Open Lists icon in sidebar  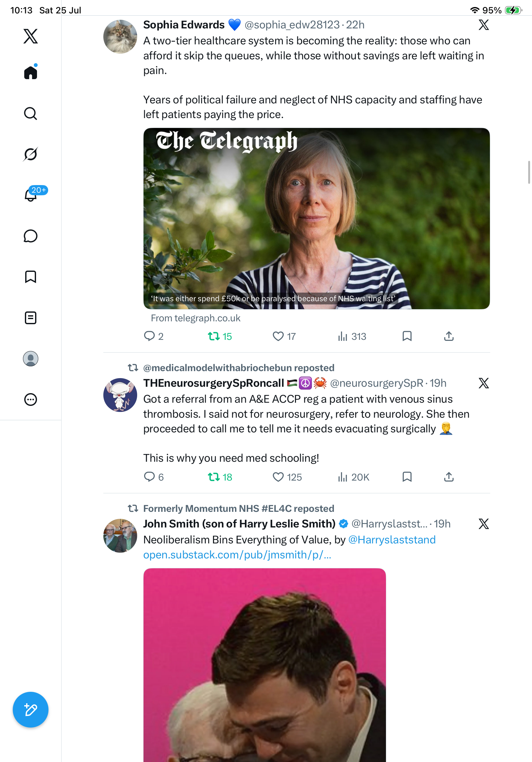coord(31,317)
